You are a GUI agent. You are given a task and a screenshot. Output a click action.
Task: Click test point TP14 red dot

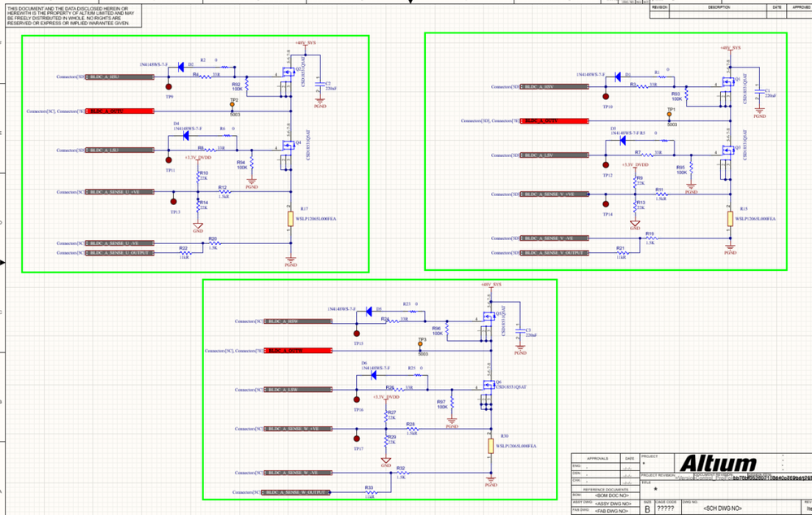tap(606, 204)
